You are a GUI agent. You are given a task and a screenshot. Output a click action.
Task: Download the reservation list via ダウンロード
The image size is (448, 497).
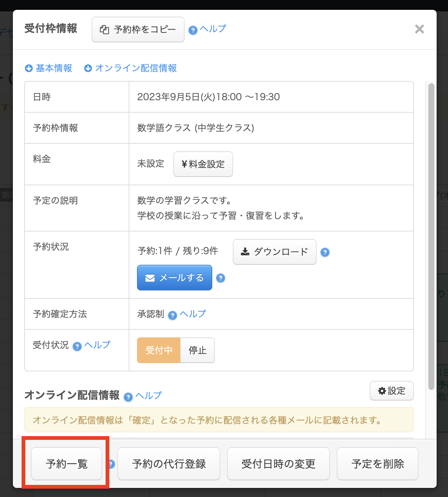274,252
